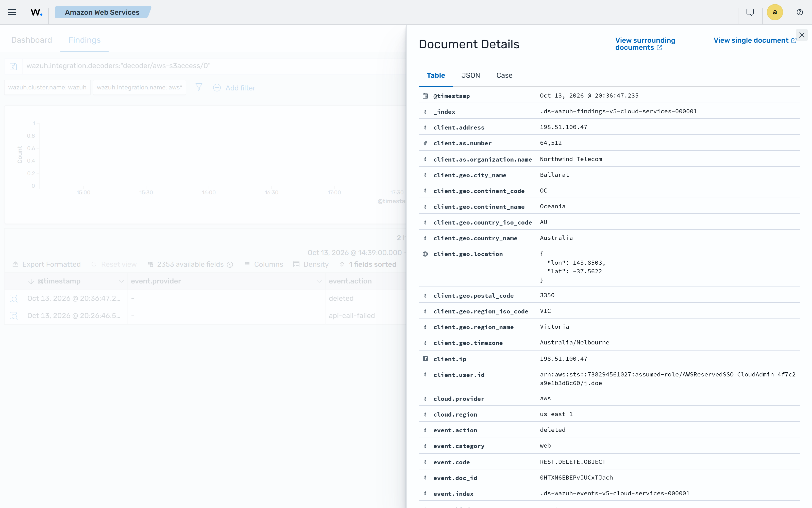The height and width of the screenshot is (508, 812).
Task: Click the Wazuh W. logo
Action: 36,12
